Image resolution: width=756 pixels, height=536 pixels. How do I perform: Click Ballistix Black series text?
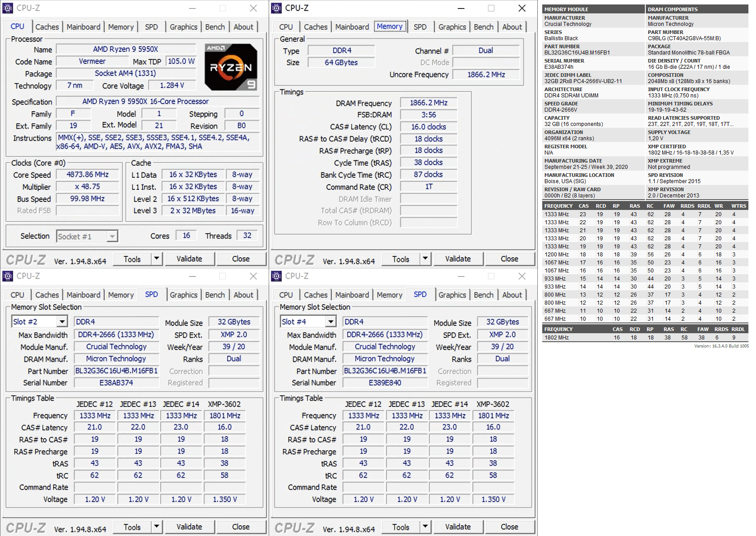(x=561, y=38)
